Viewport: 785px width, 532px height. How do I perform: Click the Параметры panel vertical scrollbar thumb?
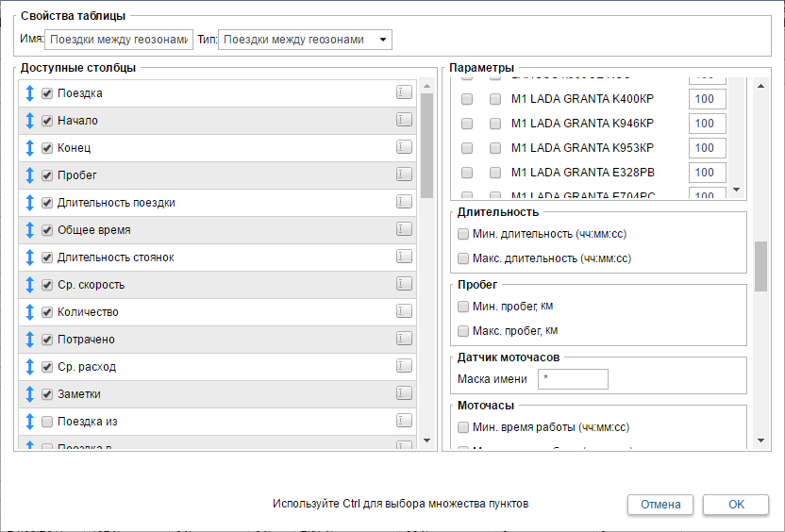pos(760,266)
